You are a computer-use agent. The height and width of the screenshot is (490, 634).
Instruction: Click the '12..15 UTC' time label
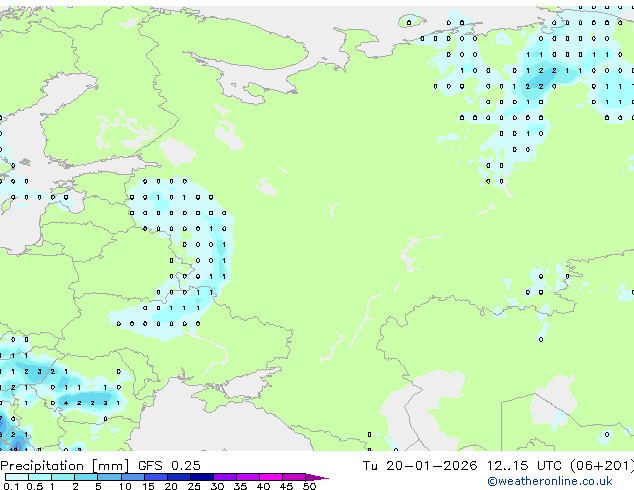tap(524, 466)
